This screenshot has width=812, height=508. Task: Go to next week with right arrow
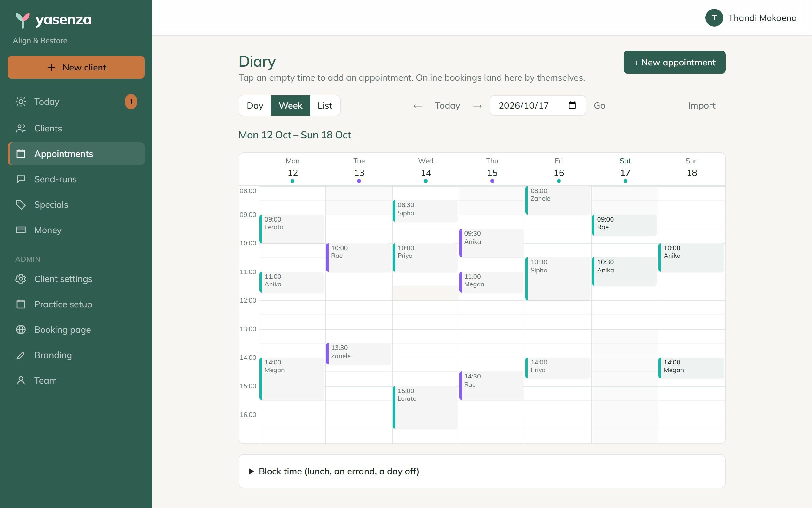[x=477, y=106]
